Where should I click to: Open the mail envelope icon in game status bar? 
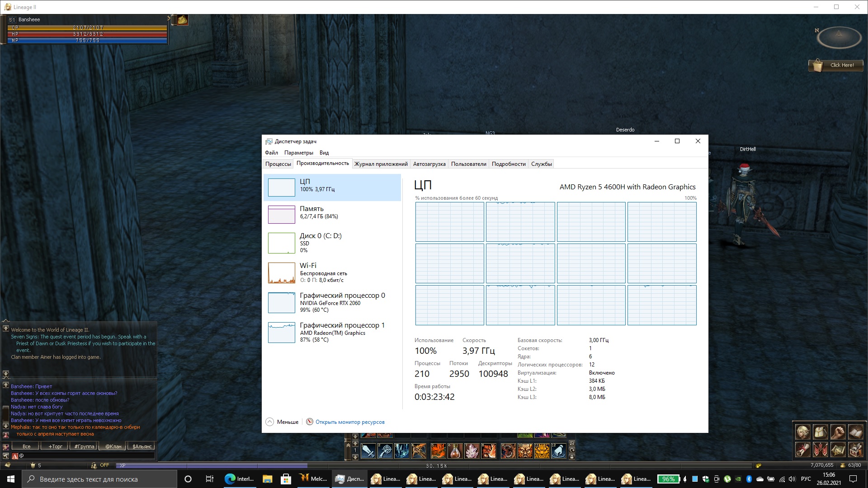coord(7,465)
